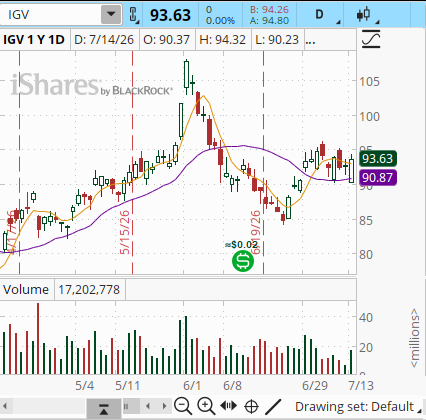This screenshot has height=420, width=426.
Task: Click the 6/29 date axis label
Action: [315, 386]
